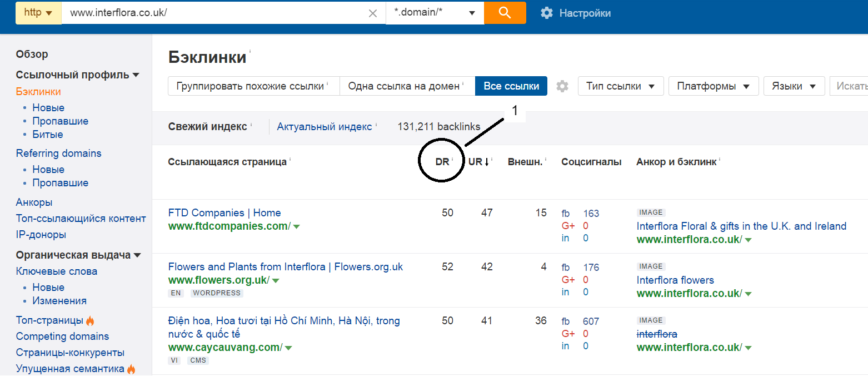Open Điện hoa, Hoa tươi page link
Image resolution: width=868 pixels, height=376 pixels.
tap(284, 328)
